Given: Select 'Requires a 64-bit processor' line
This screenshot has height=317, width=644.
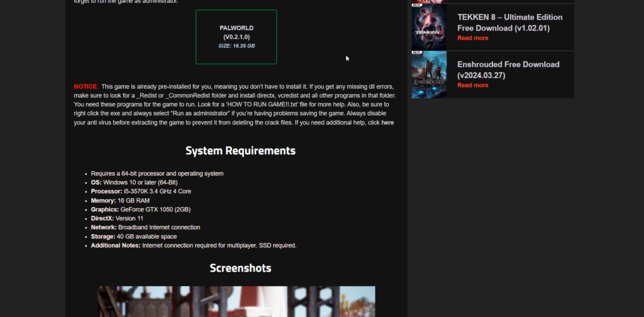Looking at the screenshot, I should [x=157, y=174].
